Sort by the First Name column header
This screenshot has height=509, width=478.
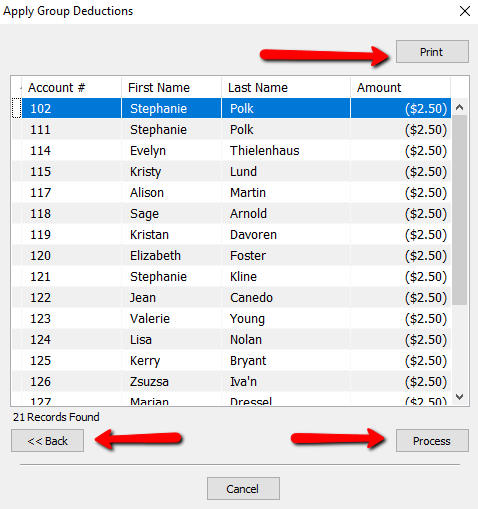tap(171, 88)
